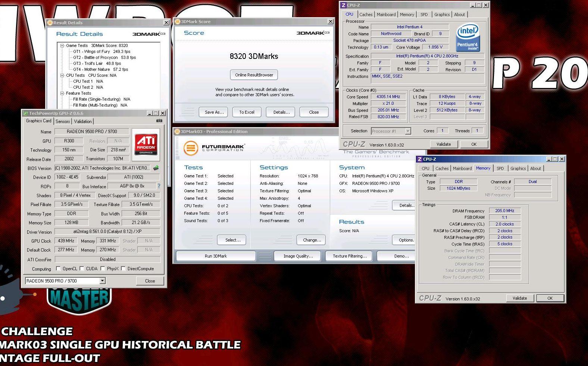This screenshot has height=366, width=588.
Task: Open the RADEON 9500 PRO / 9700 dropdown
Action: point(103,281)
